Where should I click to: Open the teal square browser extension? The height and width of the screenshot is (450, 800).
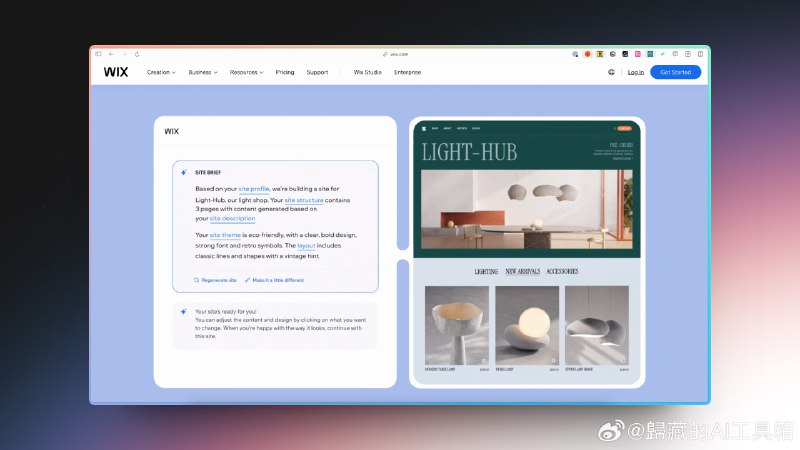(650, 54)
